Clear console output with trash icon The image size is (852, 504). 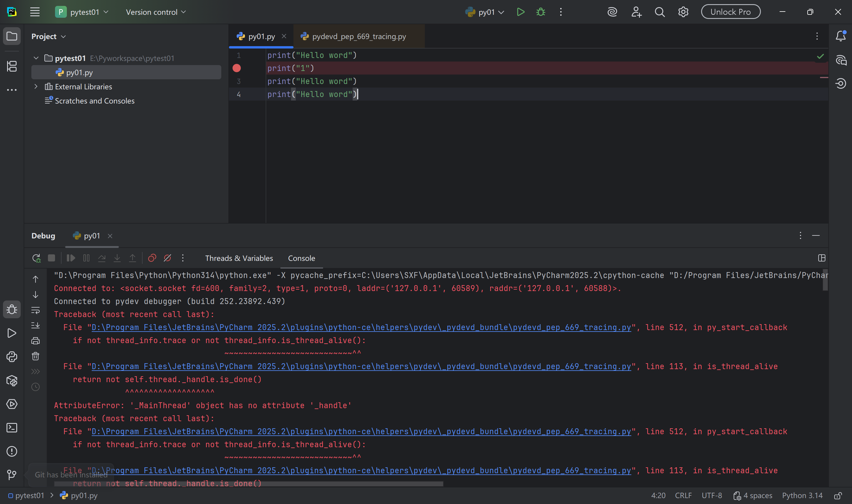tap(35, 356)
